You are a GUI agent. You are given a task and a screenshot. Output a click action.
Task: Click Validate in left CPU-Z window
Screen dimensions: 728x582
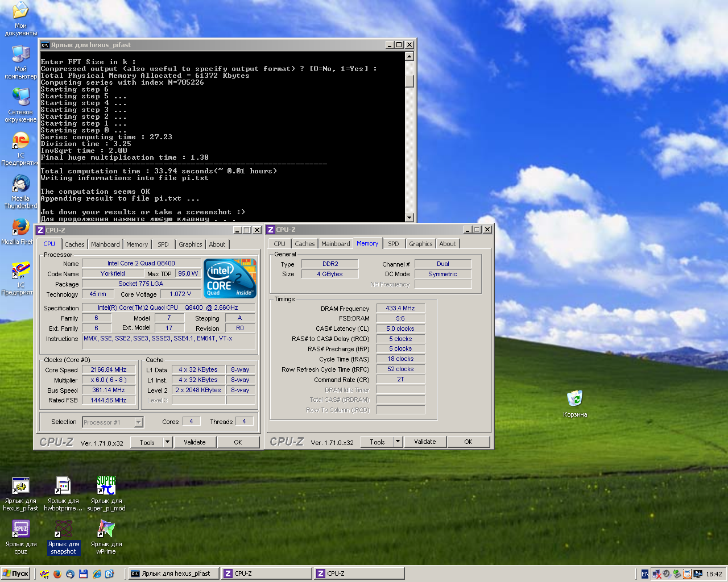195,442
